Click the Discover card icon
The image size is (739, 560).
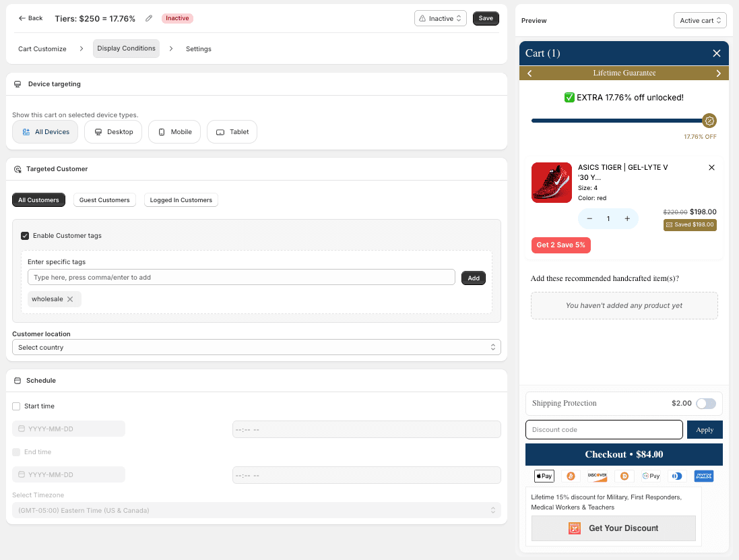(597, 476)
